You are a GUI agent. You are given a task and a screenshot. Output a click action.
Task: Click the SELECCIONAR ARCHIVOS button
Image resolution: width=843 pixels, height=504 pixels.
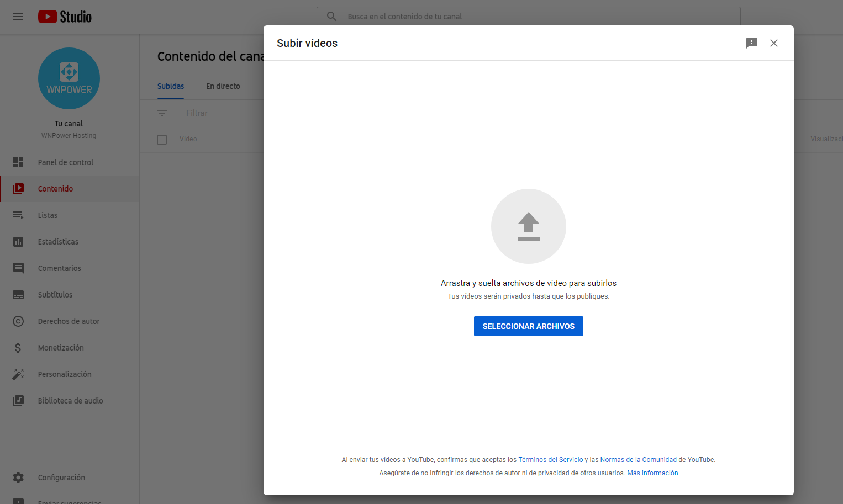(x=529, y=326)
